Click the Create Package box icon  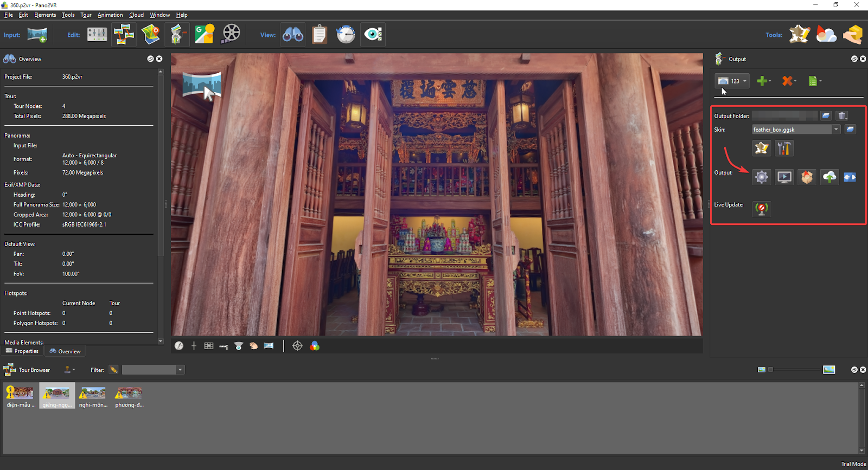[x=807, y=177]
